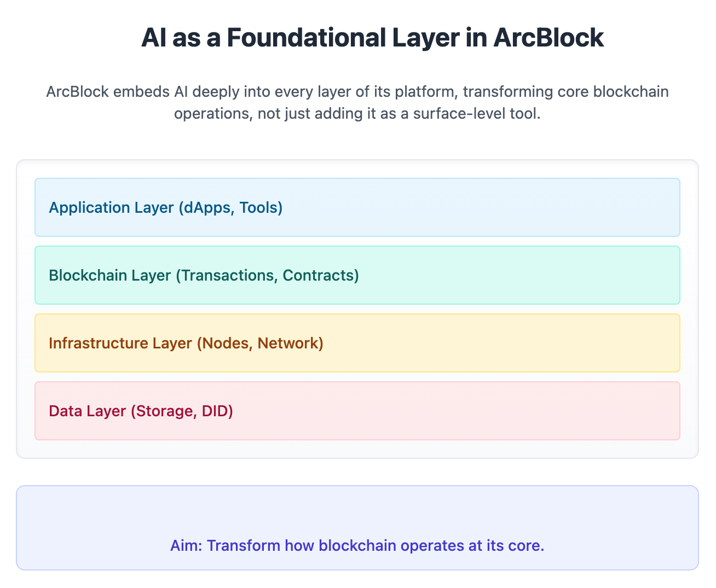
Task: Click the '(dApps, Tools)' text
Action: click(230, 208)
